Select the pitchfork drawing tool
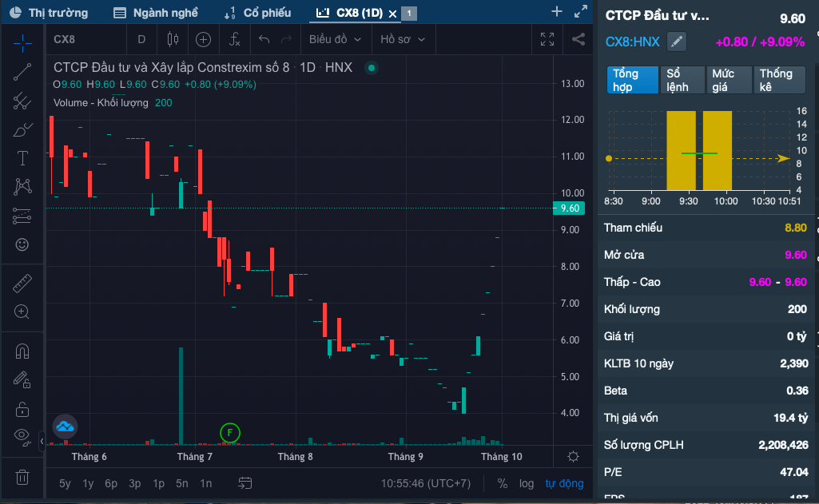This screenshot has width=819, height=504. pyautogui.click(x=22, y=101)
